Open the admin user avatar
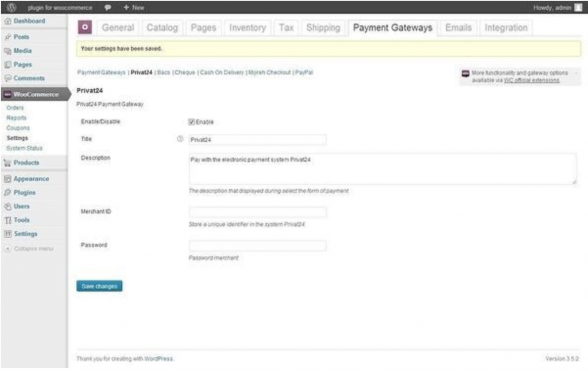This screenshot has width=588, height=372. point(578,7)
